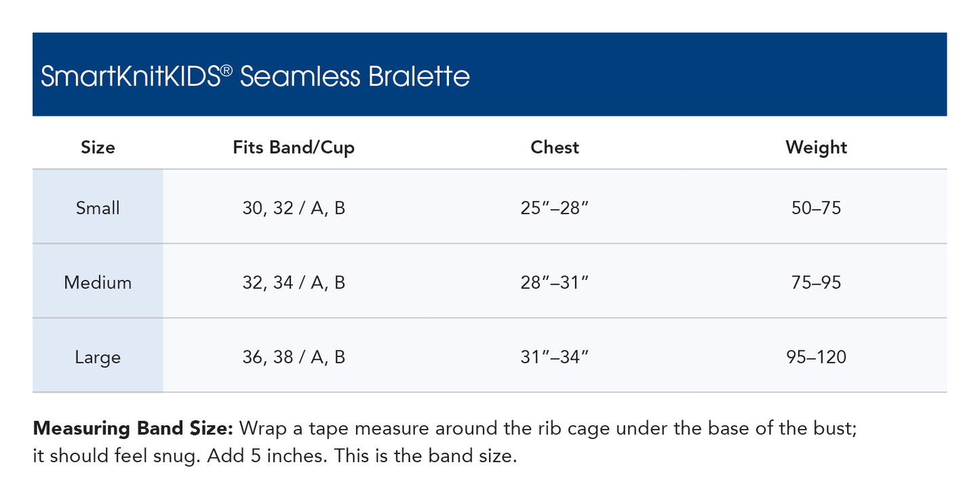Click the bold Measuring Band Size label
The width and height of the screenshot is (980, 496).
click(133, 428)
